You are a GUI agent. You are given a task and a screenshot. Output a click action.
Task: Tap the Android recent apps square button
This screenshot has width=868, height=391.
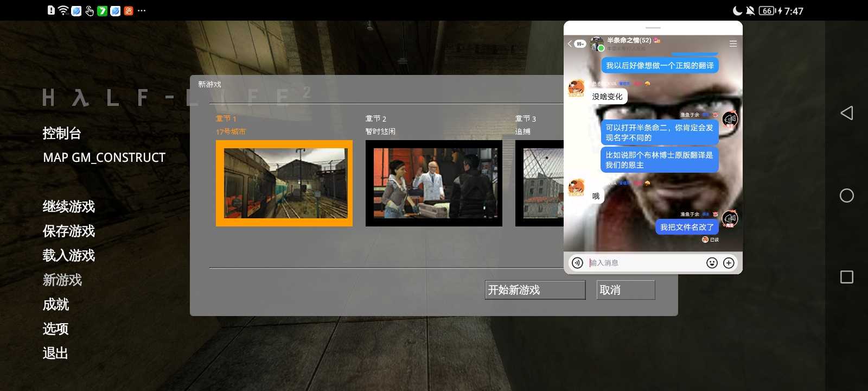click(847, 277)
